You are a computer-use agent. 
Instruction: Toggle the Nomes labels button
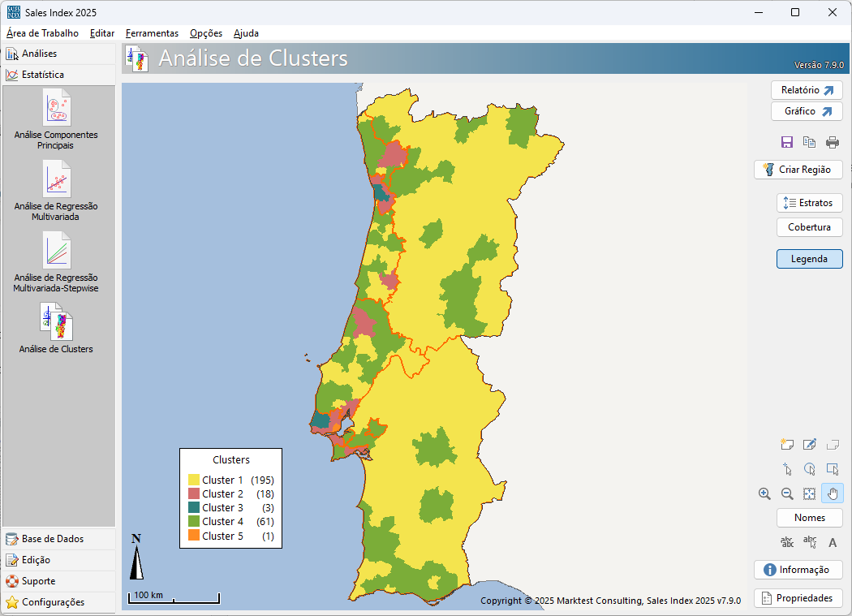pyautogui.click(x=809, y=518)
